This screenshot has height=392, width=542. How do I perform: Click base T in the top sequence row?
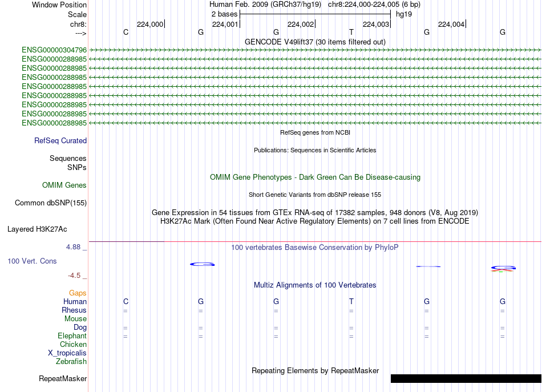tap(351, 32)
